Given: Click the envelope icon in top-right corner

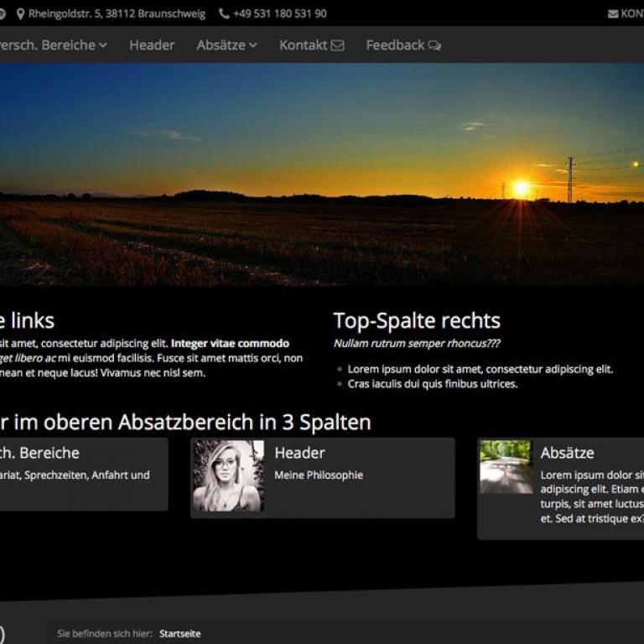Looking at the screenshot, I should tap(613, 14).
